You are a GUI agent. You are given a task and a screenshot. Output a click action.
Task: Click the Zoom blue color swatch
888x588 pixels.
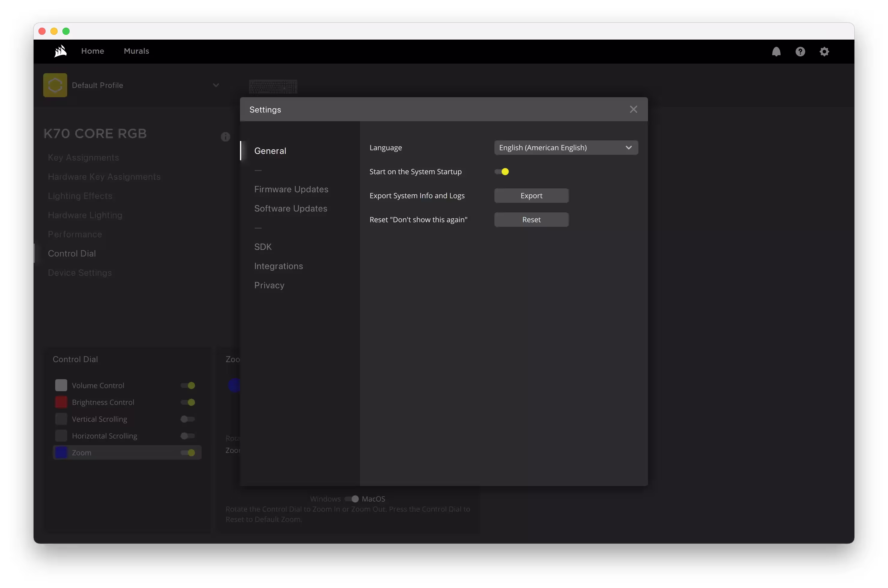61,453
